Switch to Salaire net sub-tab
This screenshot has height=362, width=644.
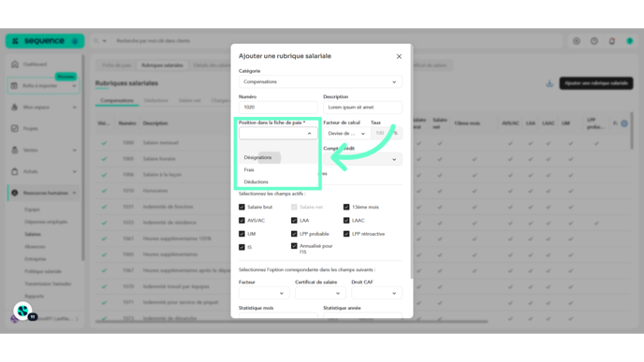(x=189, y=101)
